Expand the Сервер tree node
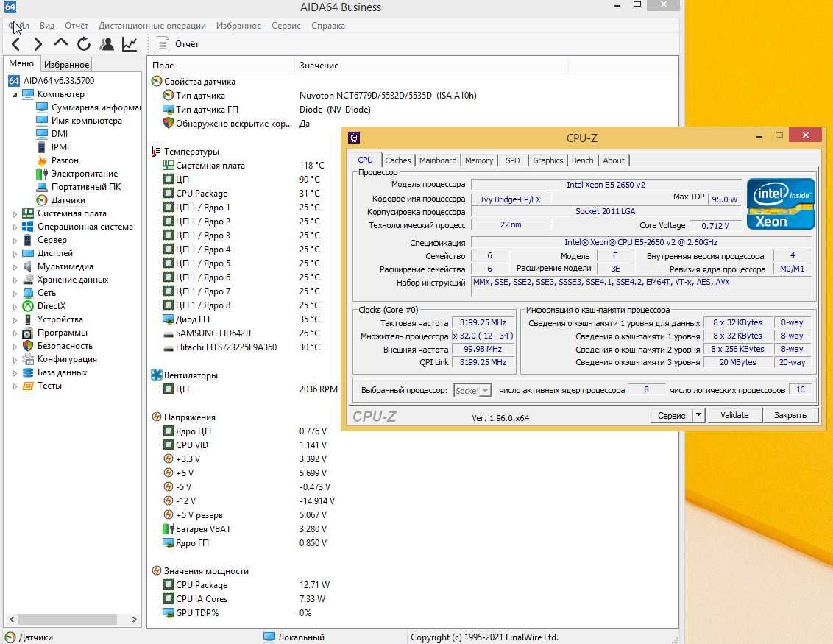The width and height of the screenshot is (833, 644). point(15,240)
